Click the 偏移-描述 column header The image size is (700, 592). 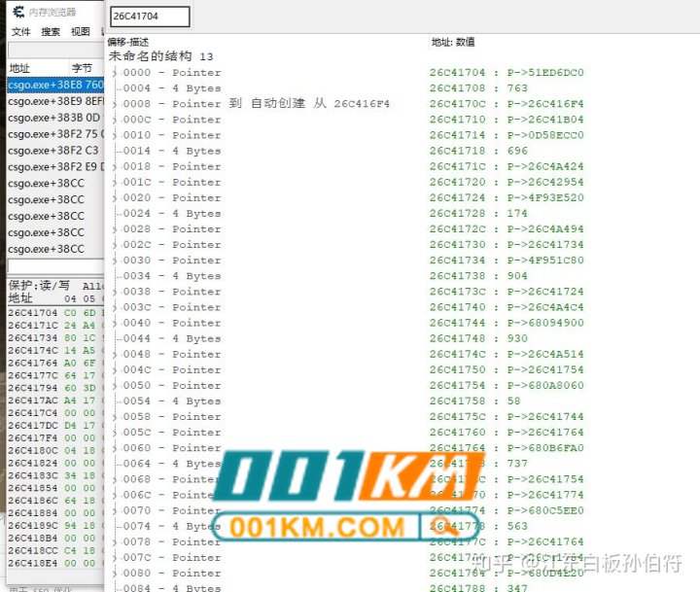pos(128,43)
